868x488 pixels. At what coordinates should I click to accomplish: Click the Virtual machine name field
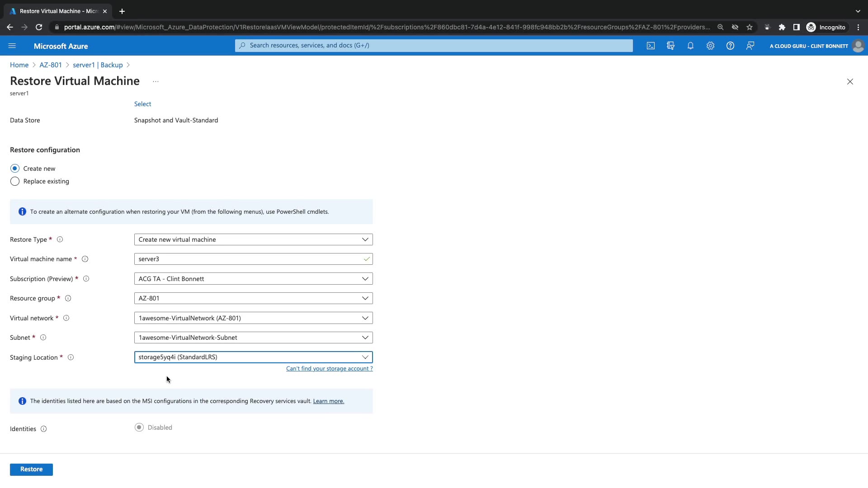249,259
